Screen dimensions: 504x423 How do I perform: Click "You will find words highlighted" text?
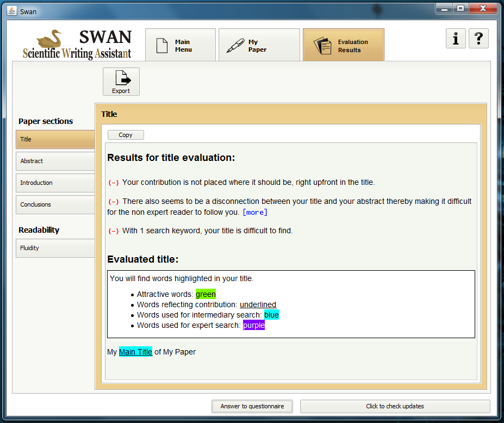182,278
